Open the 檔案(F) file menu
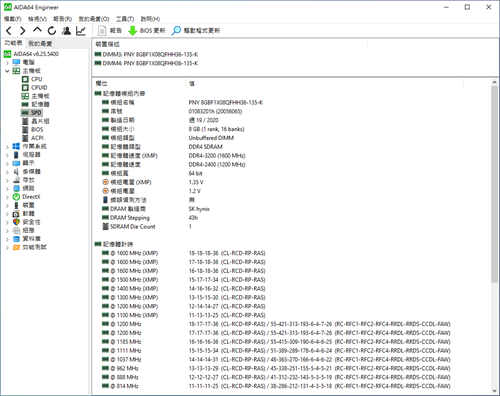500x396 pixels. coord(13,19)
